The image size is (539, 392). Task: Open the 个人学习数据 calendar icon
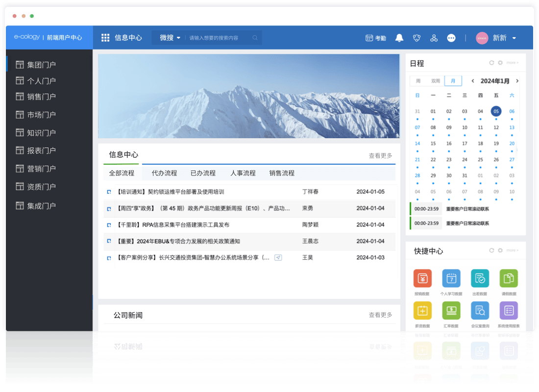[x=451, y=278]
